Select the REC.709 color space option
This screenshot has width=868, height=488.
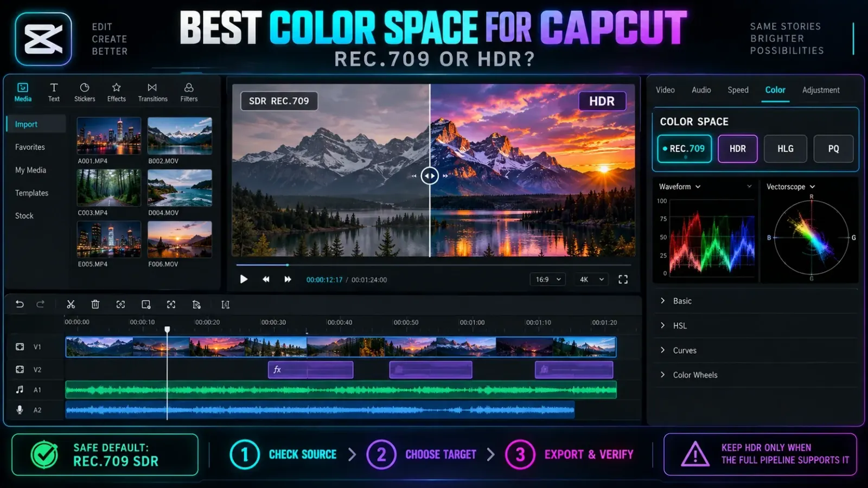684,149
